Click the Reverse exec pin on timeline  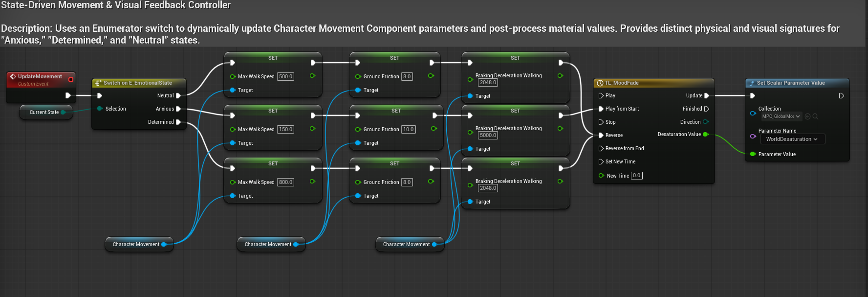tap(601, 135)
